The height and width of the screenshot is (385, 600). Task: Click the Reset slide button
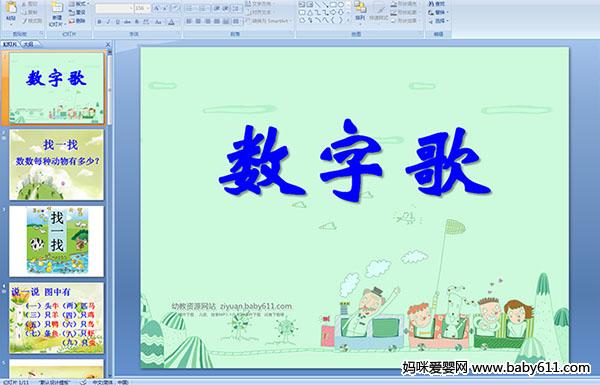[77, 12]
